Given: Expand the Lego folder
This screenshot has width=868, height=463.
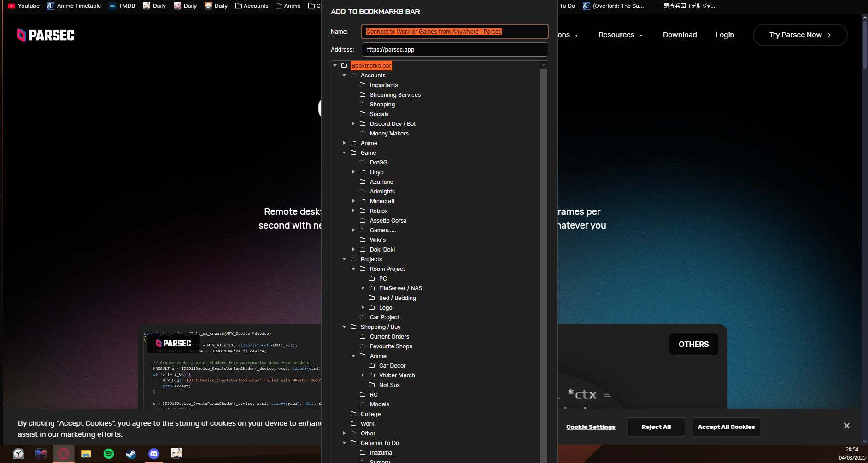Looking at the screenshot, I should pyautogui.click(x=363, y=308).
